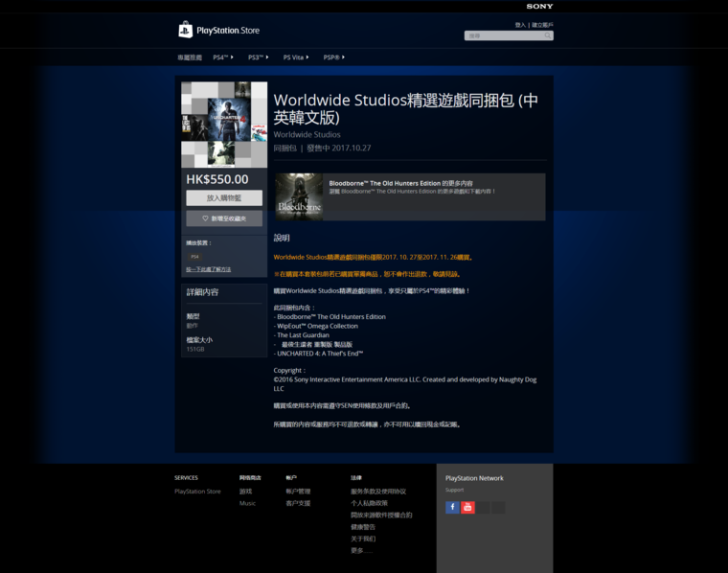Click footer PlayStation Store link
The height and width of the screenshot is (573, 728).
[x=197, y=492]
